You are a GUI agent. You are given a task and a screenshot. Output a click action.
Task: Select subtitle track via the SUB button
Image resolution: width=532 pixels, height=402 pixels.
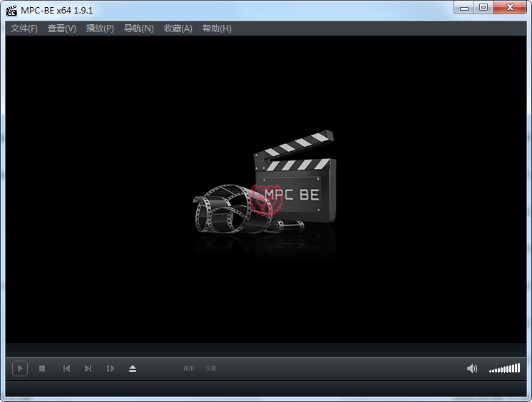pos(211,368)
